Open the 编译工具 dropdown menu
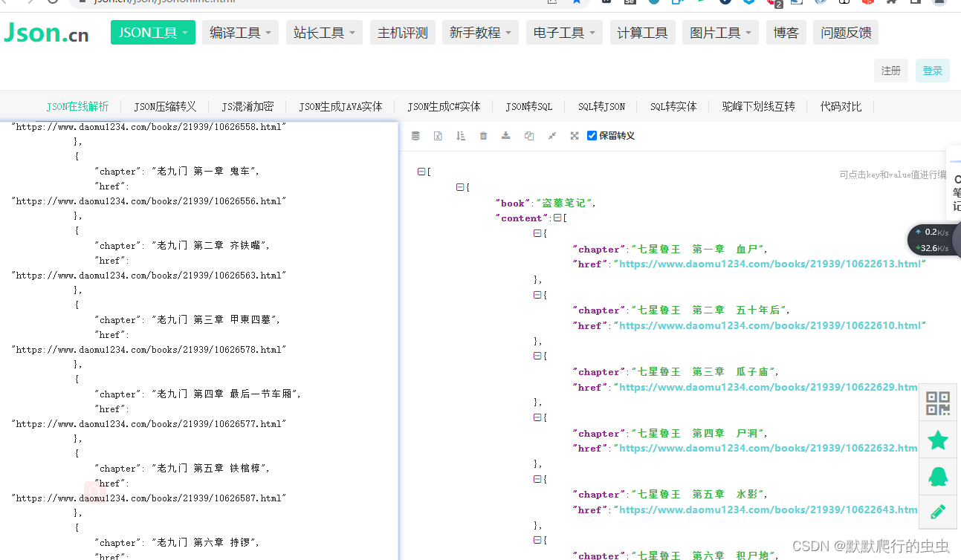Screen dimensions: 961x560 click(241, 33)
